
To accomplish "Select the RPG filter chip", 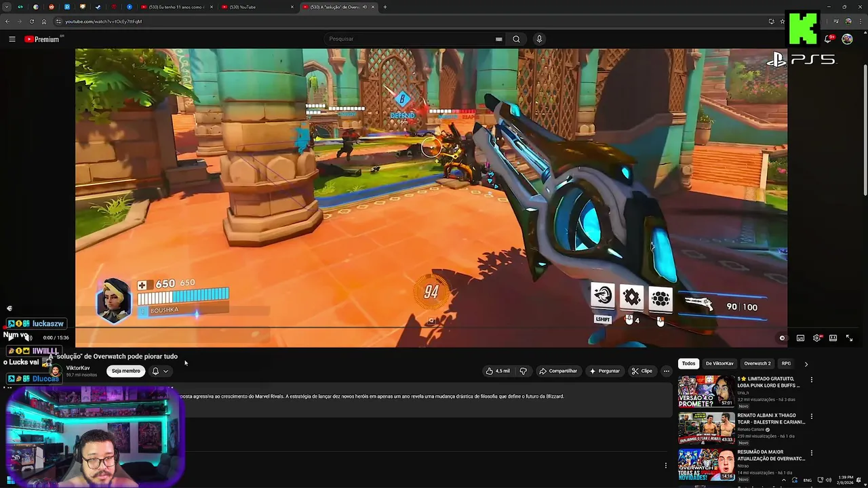I will (x=786, y=363).
